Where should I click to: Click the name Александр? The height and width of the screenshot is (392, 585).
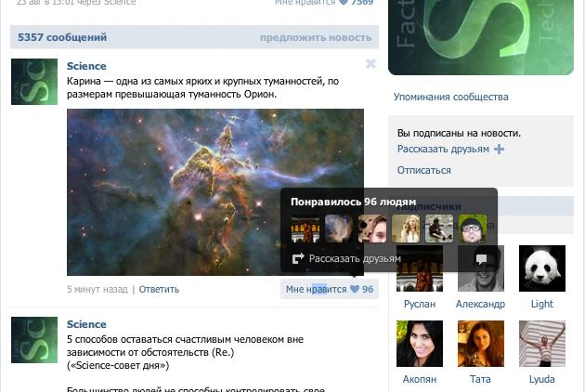[481, 304]
